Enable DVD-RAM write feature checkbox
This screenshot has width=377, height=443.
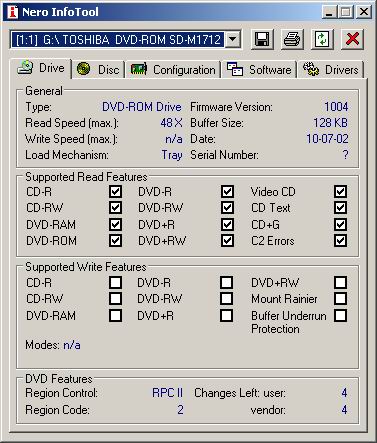[x=115, y=315]
